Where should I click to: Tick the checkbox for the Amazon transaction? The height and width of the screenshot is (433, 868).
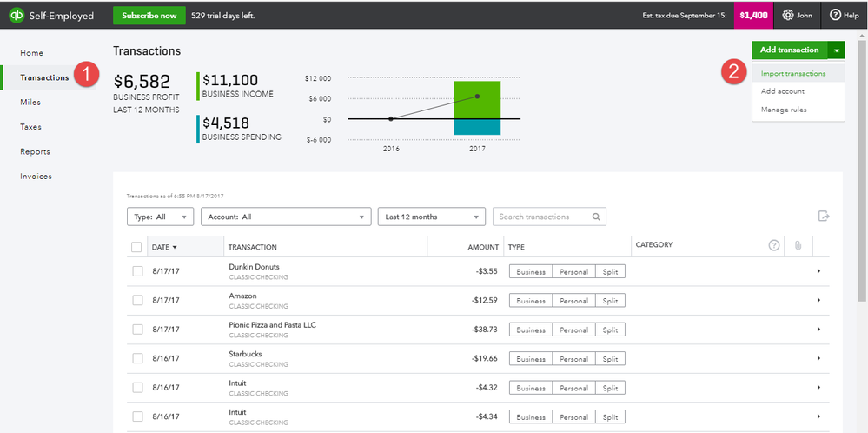(137, 300)
